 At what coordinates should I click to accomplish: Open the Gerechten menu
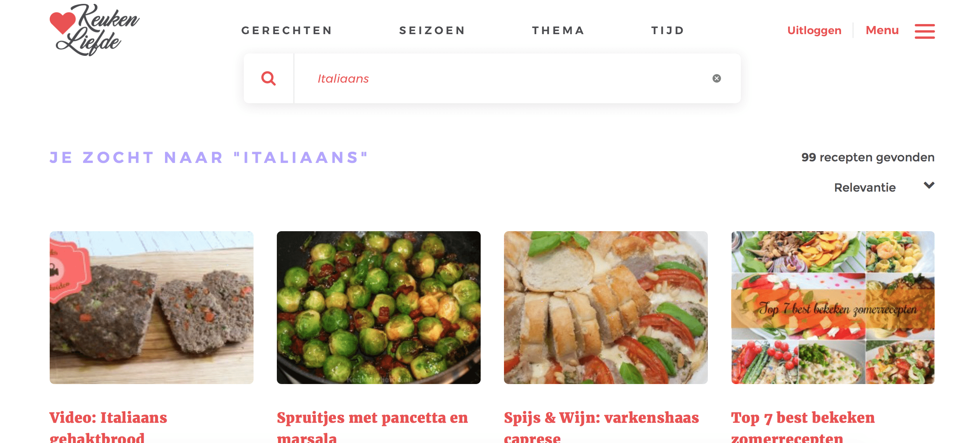[x=287, y=30]
